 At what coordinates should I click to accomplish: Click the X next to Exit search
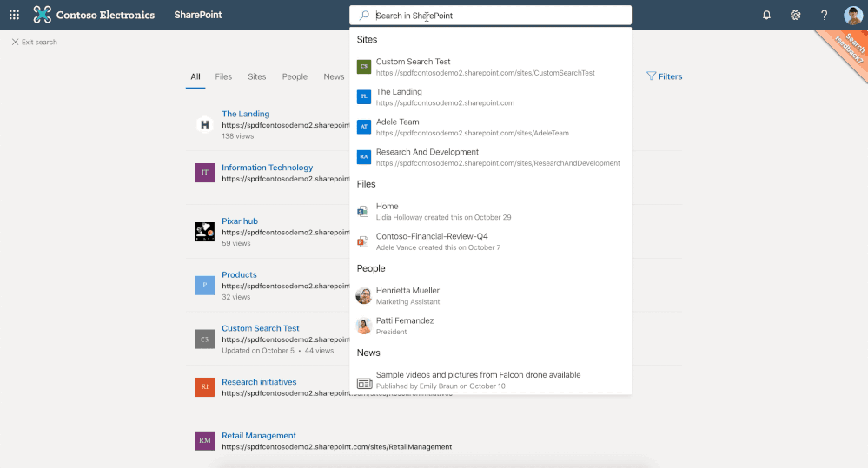(x=16, y=42)
